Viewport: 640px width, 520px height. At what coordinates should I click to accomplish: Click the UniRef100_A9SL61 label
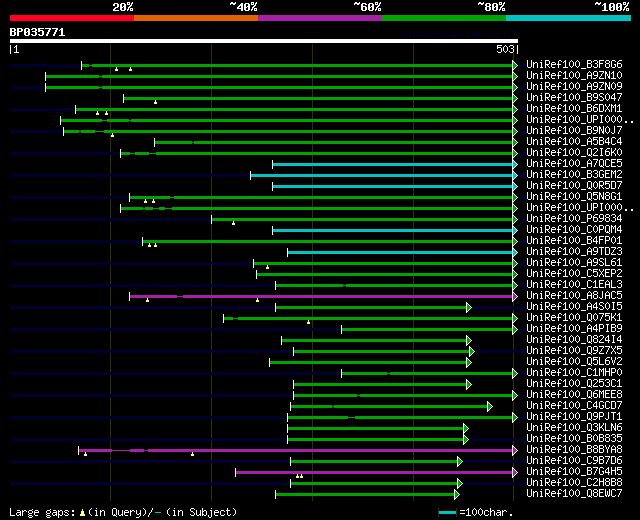(574, 262)
